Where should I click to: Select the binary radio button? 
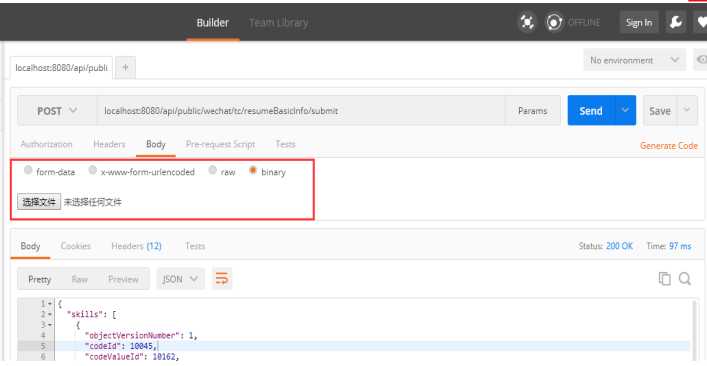coord(253,170)
